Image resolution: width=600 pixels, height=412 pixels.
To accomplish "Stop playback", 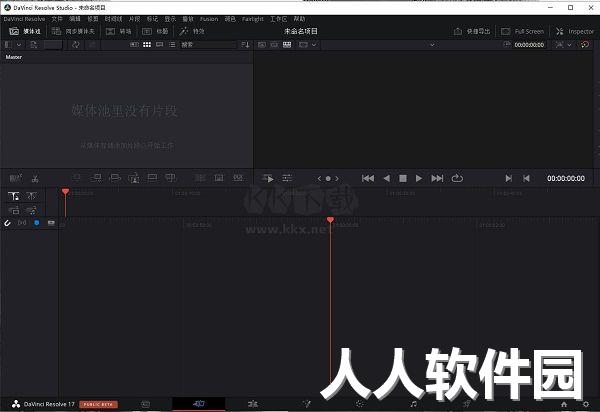I will [403, 178].
